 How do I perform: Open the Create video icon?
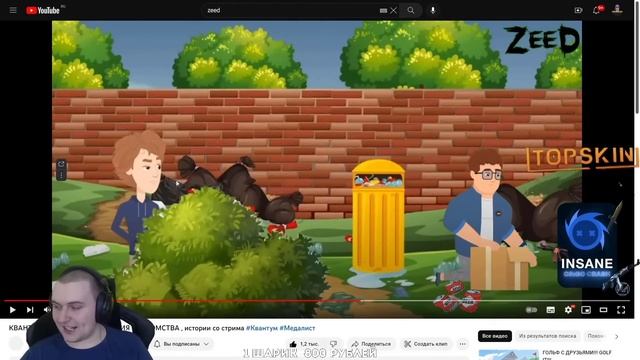click(x=578, y=10)
